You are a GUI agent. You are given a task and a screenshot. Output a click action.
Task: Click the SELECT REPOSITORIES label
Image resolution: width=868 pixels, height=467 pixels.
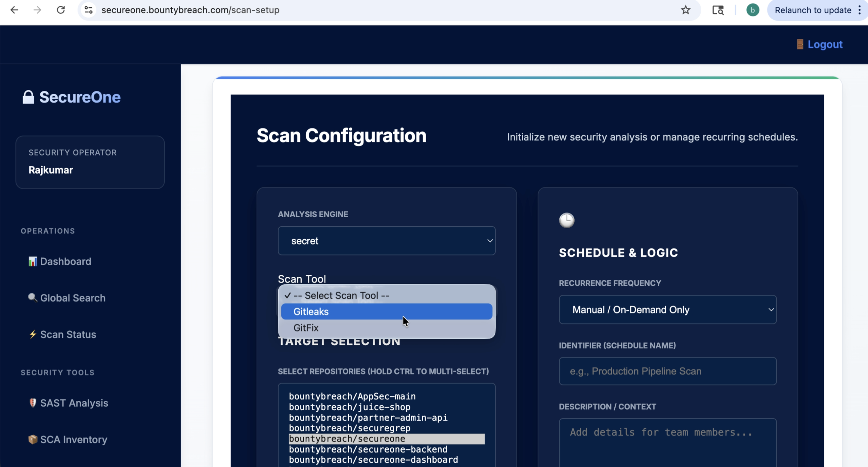point(383,371)
